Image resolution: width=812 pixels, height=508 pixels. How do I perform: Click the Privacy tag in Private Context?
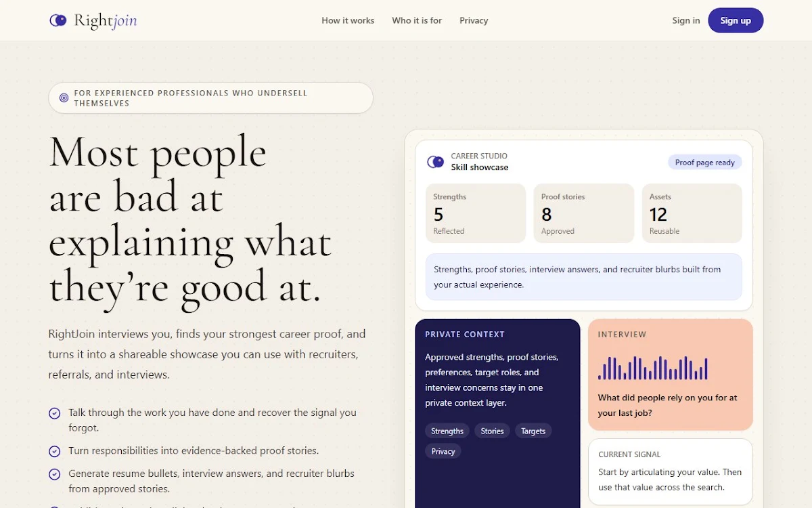[443, 451]
